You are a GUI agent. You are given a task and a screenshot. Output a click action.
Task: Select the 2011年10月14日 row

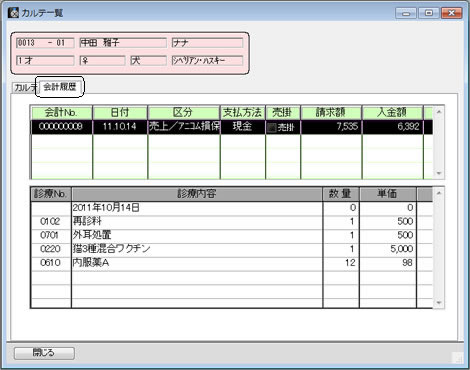(x=232, y=208)
